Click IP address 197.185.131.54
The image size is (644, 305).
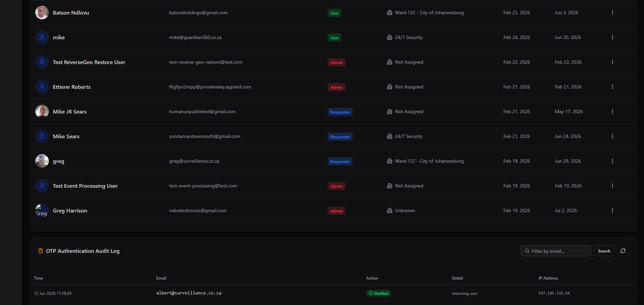tap(554, 293)
